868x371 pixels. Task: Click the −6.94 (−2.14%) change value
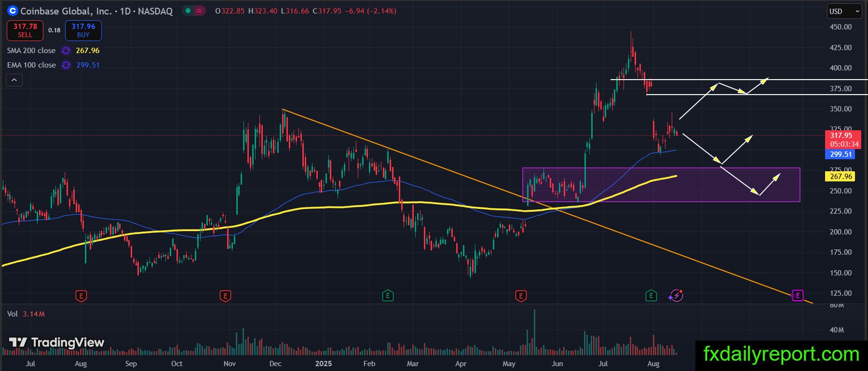[x=371, y=11]
